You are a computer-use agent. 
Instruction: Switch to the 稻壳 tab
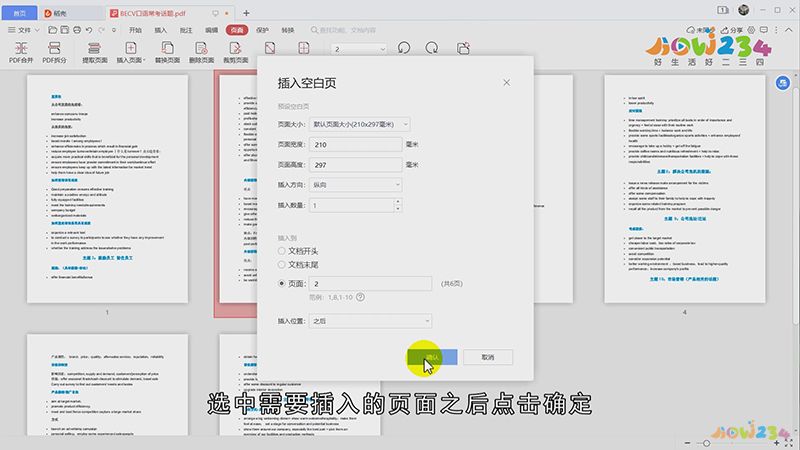pos(71,13)
